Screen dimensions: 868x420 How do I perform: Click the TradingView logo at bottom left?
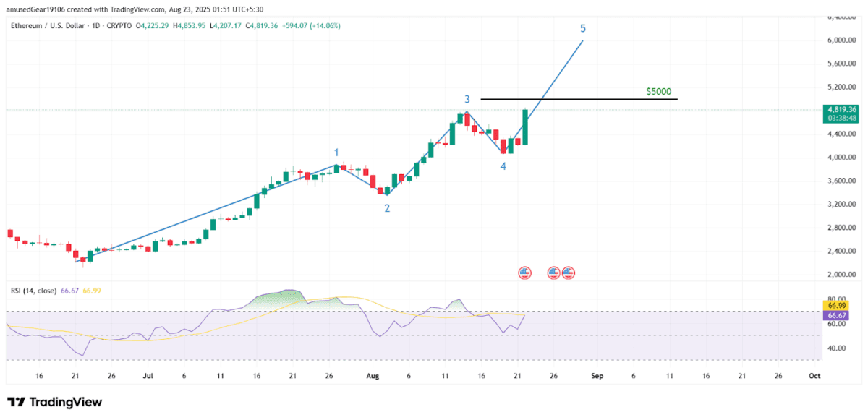click(54, 402)
